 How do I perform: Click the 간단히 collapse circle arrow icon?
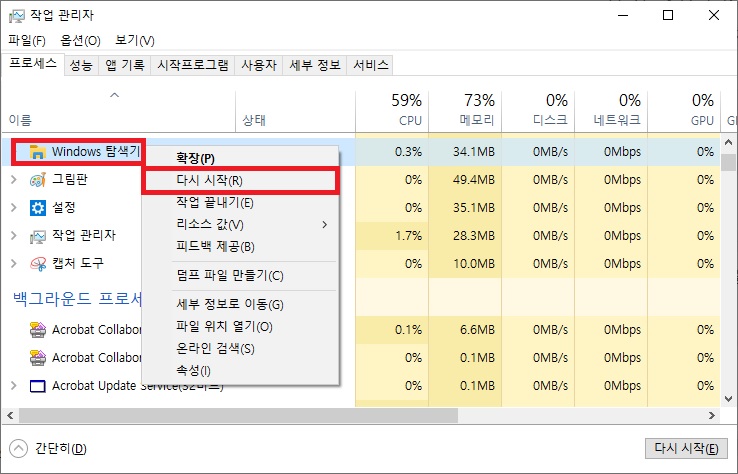coord(18,448)
